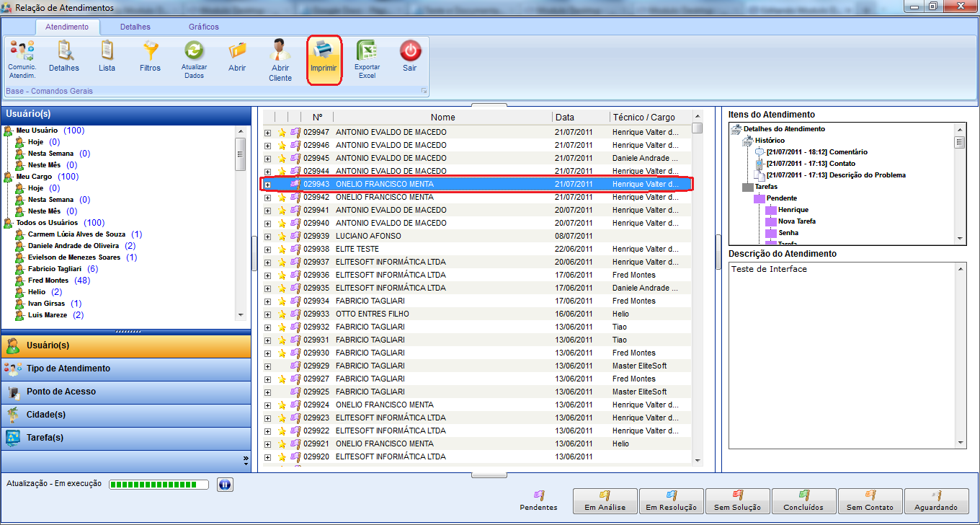Toggle the Em Análise status filter
This screenshot has width=980, height=525.
(605, 500)
